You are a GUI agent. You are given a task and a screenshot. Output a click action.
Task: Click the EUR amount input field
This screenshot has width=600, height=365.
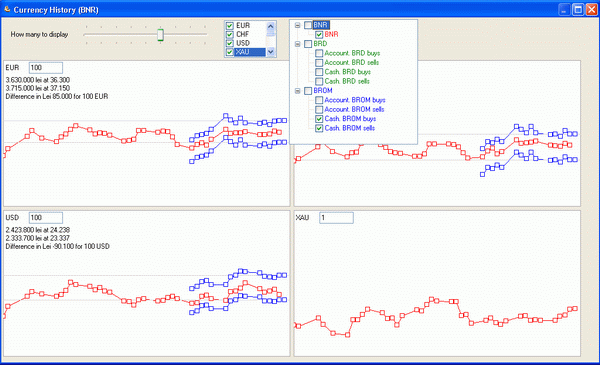click(46, 68)
